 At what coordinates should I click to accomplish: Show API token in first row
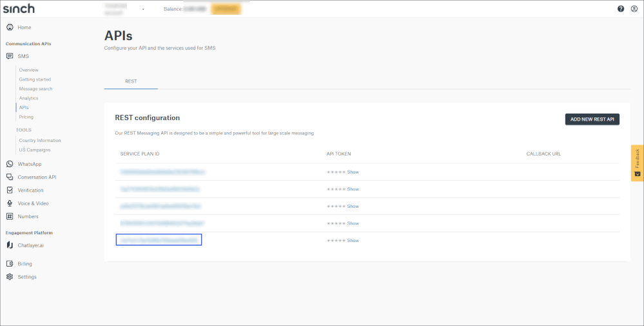click(353, 172)
